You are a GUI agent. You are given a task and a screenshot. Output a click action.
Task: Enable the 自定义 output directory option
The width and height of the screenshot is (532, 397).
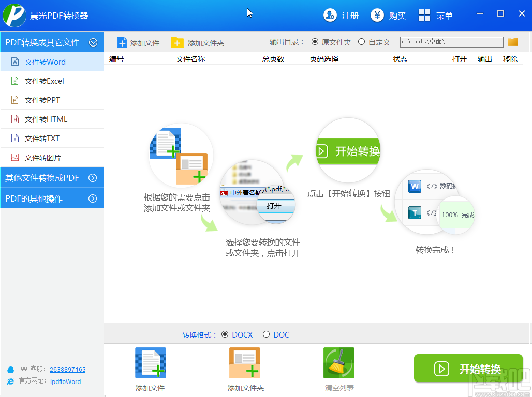pos(362,42)
